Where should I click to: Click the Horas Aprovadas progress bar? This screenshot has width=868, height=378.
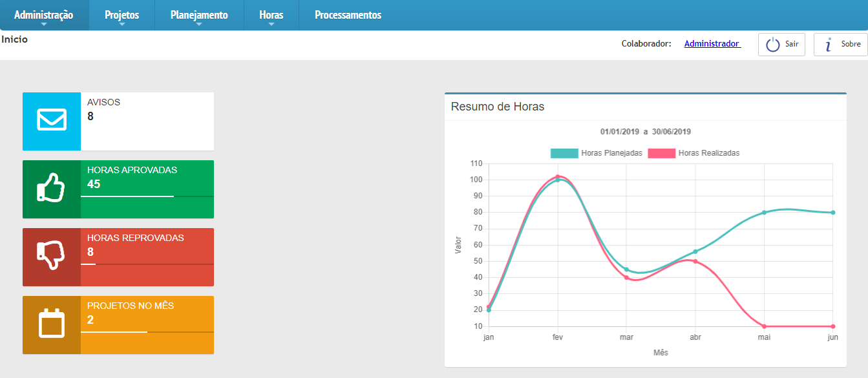[x=127, y=196]
